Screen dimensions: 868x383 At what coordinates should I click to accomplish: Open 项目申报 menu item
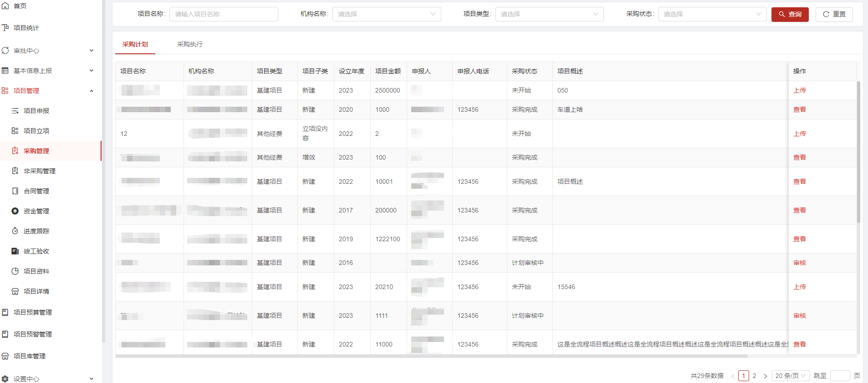[x=36, y=111]
